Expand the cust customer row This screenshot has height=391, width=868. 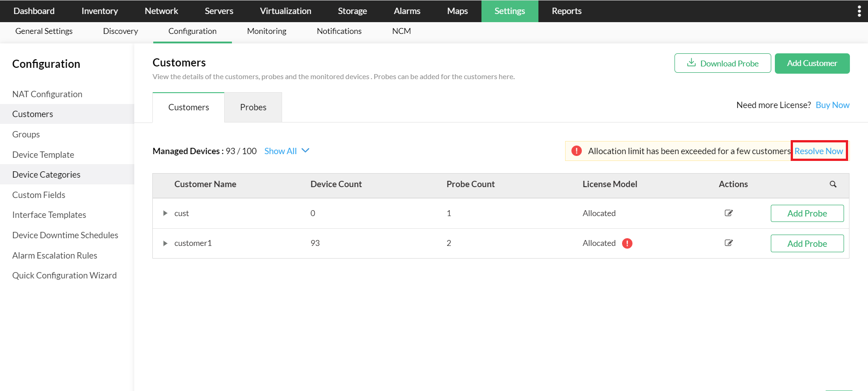[x=165, y=213]
